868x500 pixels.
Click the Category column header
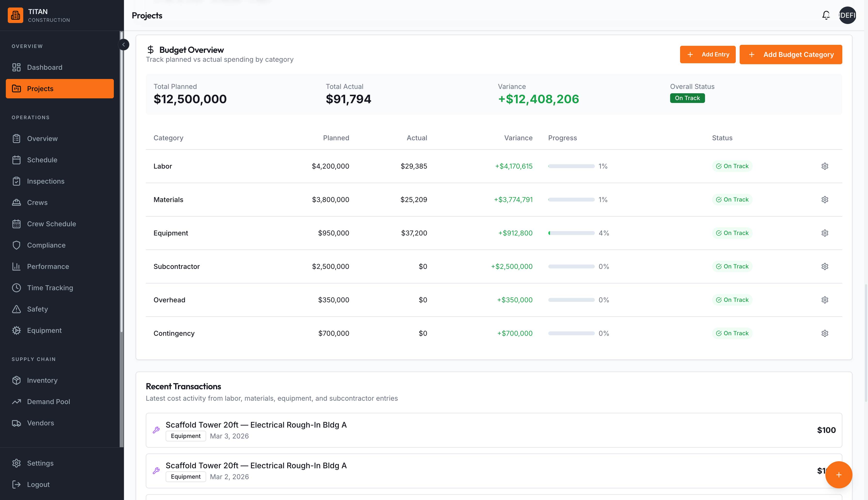(x=168, y=138)
